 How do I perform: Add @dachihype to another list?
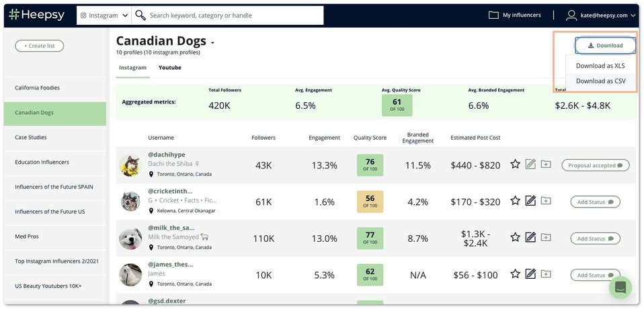[x=545, y=165]
